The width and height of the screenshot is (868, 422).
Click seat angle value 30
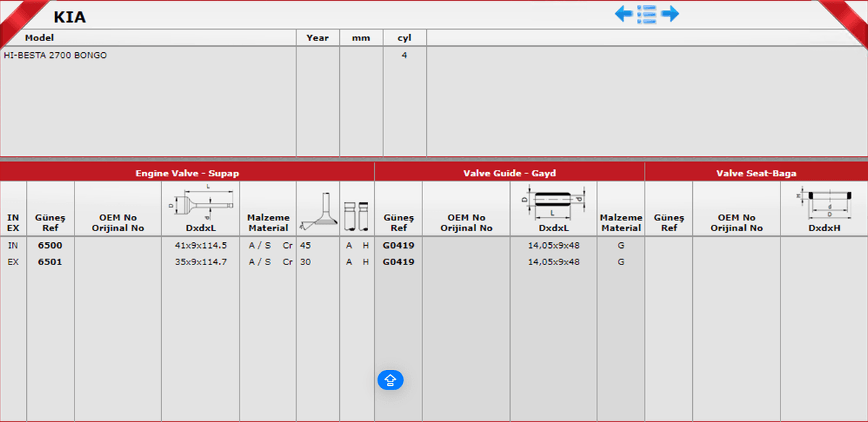305,262
